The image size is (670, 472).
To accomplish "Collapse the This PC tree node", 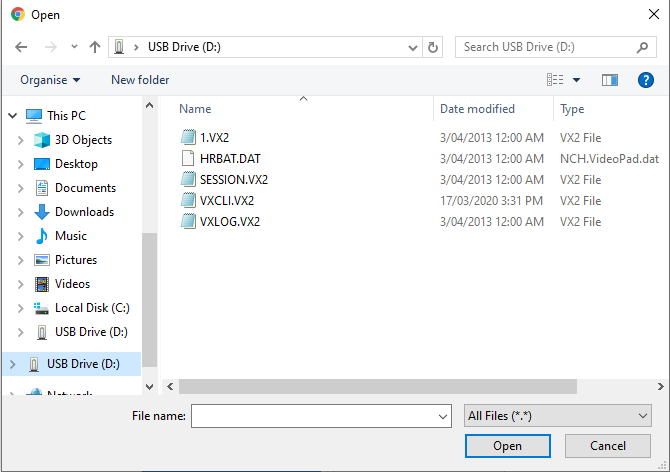I will tap(13, 115).
